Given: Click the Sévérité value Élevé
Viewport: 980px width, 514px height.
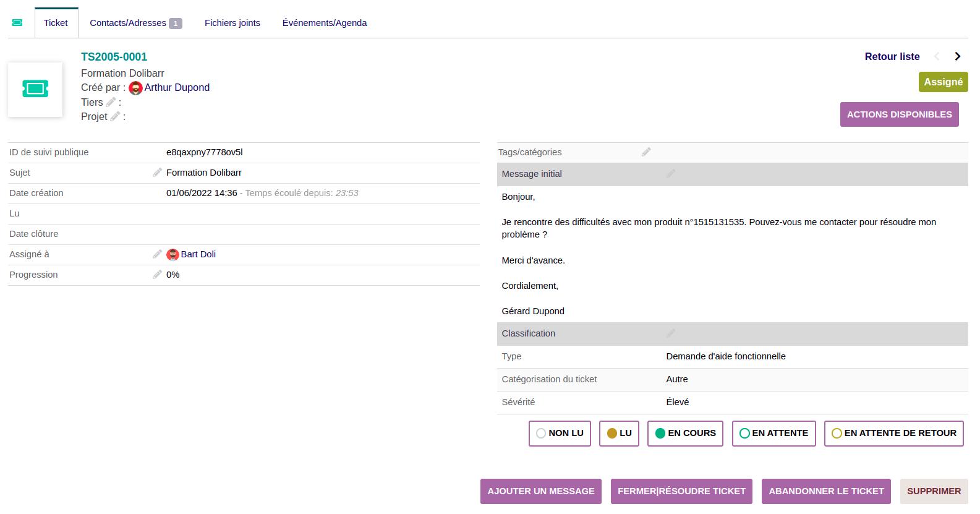Looking at the screenshot, I should click(x=678, y=402).
